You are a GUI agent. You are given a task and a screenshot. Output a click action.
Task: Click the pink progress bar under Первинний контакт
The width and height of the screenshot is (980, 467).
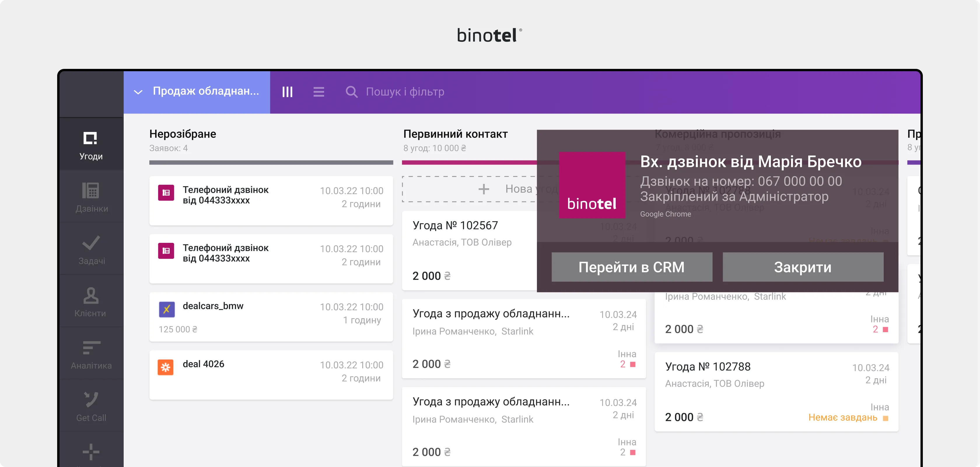click(x=469, y=163)
